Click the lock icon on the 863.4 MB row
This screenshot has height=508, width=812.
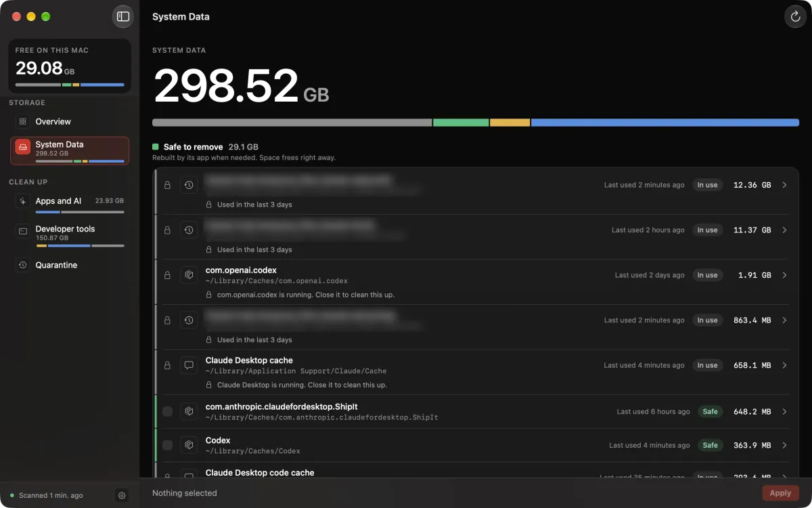(x=167, y=320)
